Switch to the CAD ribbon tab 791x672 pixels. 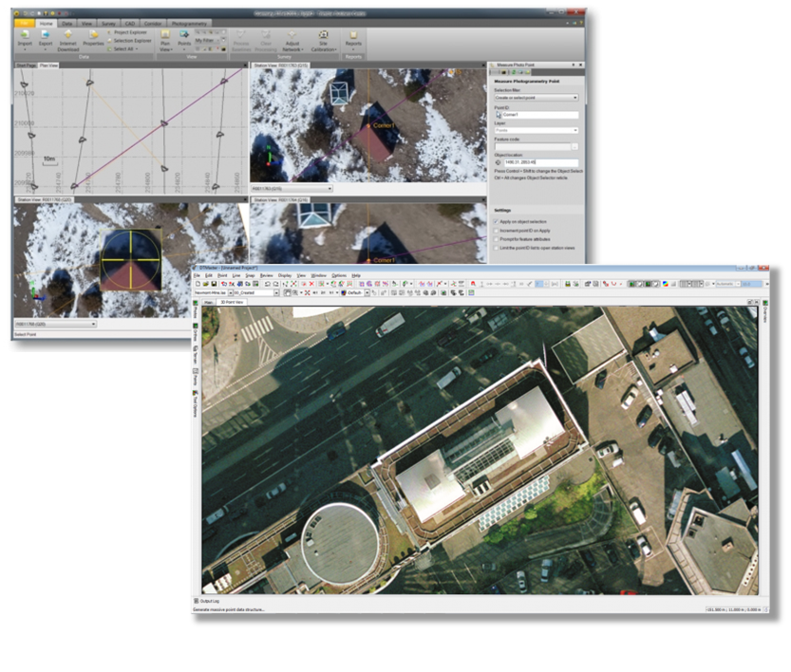(x=130, y=23)
